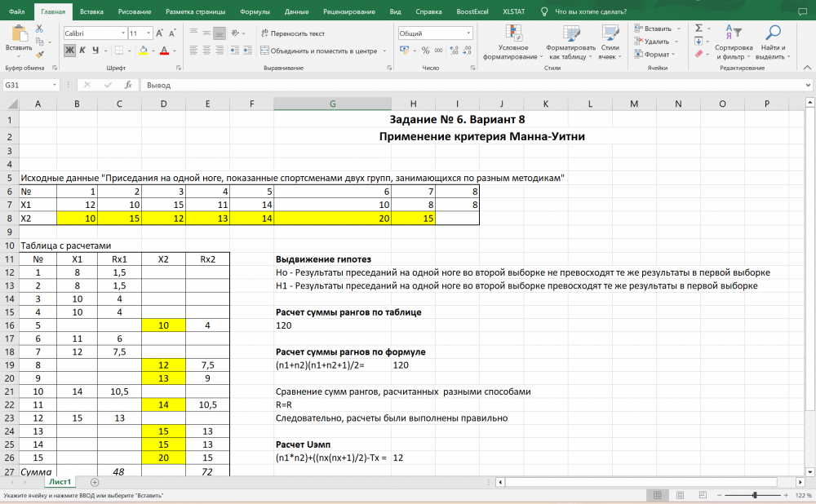
Task: Click the insert function fx icon
Action: click(128, 85)
